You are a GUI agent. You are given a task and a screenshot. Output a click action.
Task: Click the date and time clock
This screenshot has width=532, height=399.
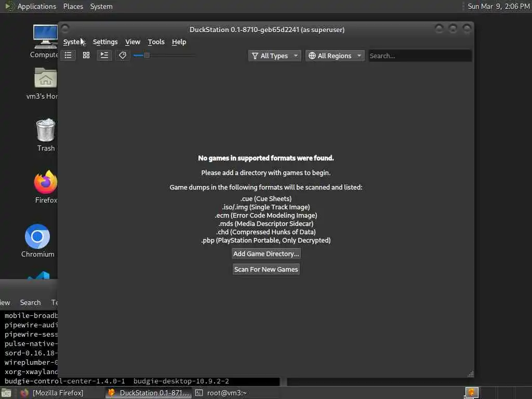tap(498, 6)
